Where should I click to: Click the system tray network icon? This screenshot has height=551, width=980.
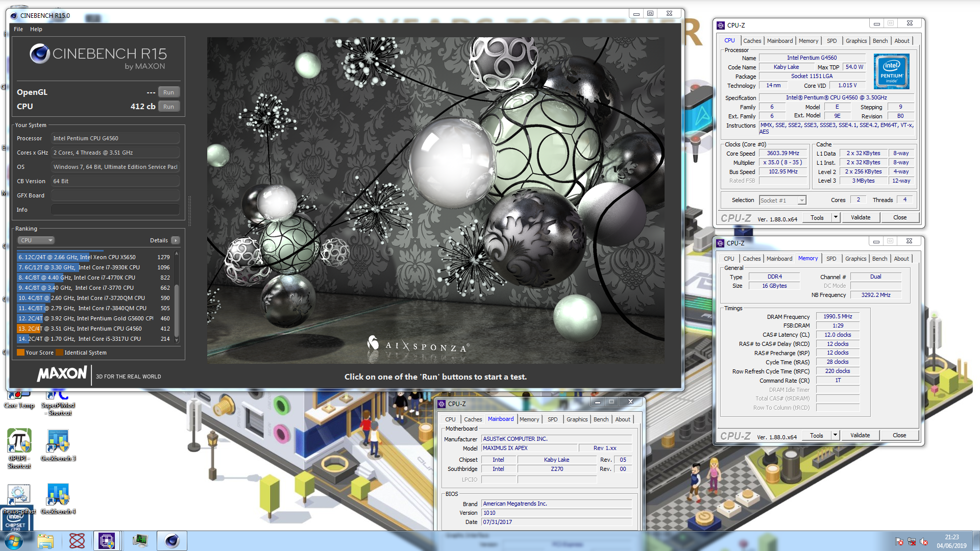click(912, 541)
